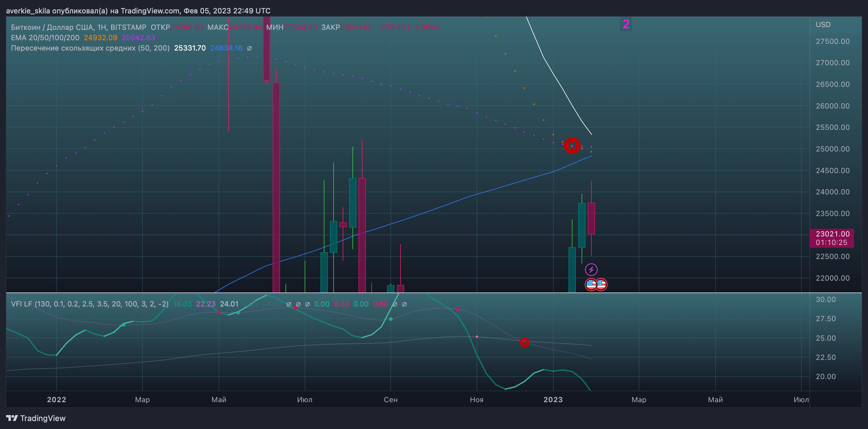Click the Июл label near Сен on time axis
The height and width of the screenshot is (429, 868).
point(305,400)
